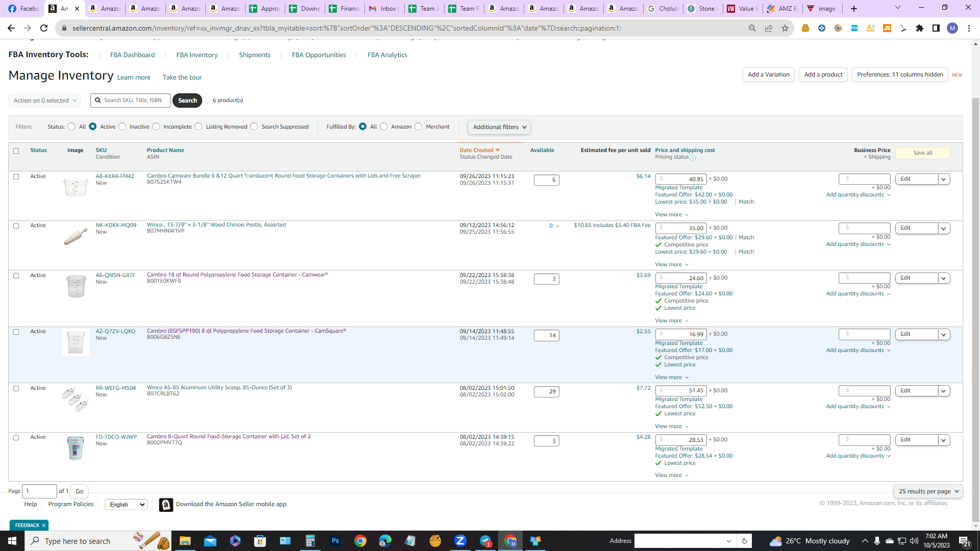Open the Chrome profile avatar M
Screen dimensions: 980x551
pos(952,28)
